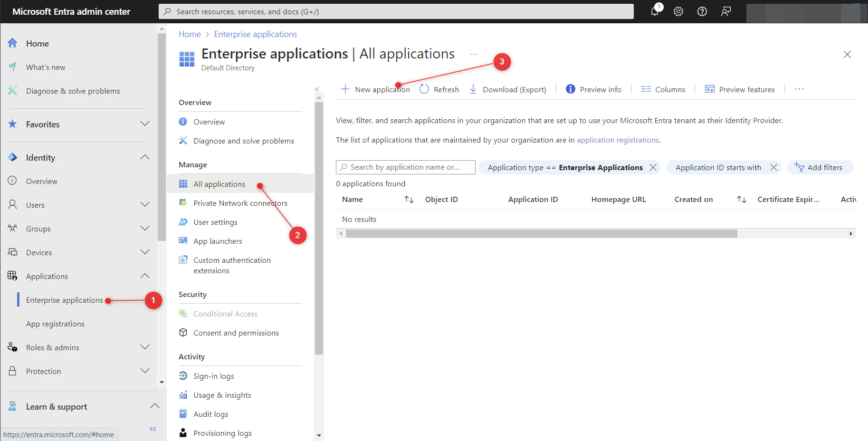Expand the Protection chevron
This screenshot has width=868, height=441.
pos(145,371)
